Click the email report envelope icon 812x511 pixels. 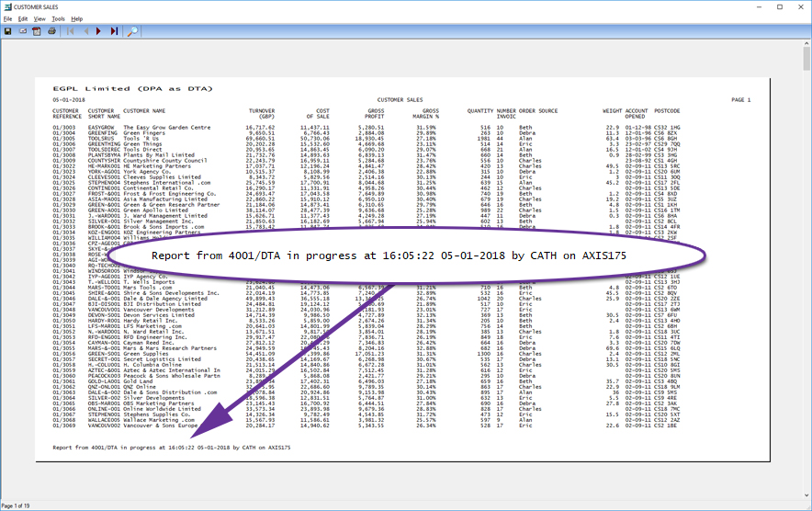[23, 31]
